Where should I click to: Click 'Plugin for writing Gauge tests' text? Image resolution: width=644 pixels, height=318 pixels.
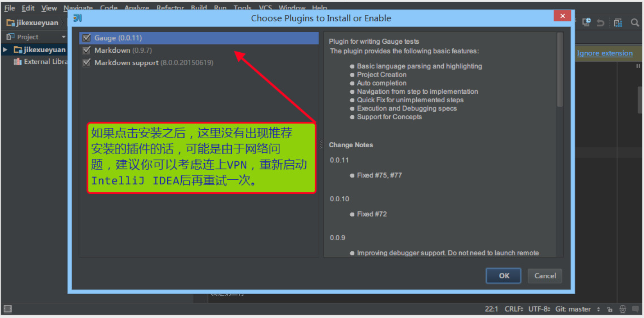click(x=374, y=41)
